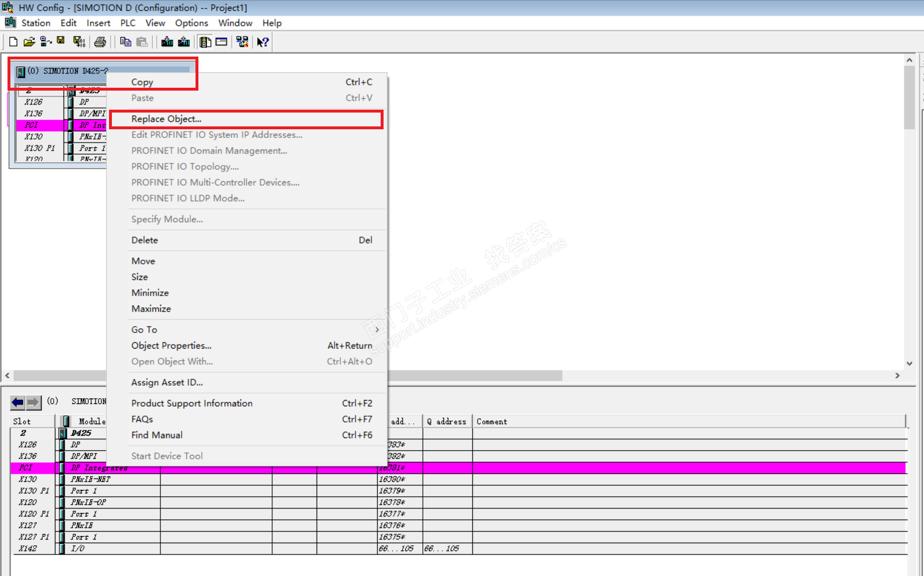924x576 pixels.
Task: Open the View menu
Action: click(x=155, y=23)
